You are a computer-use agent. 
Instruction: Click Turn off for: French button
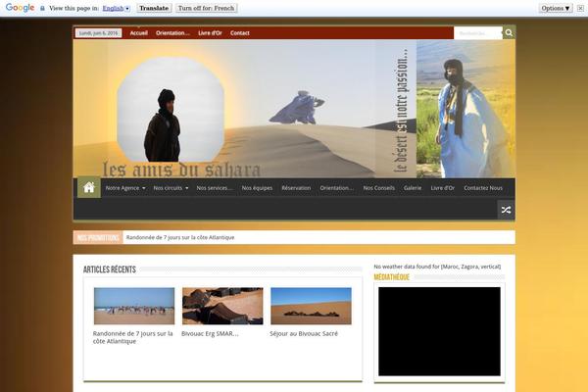206,8
